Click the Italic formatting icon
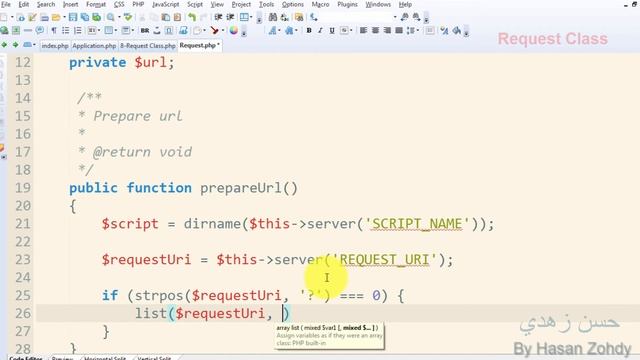 320,31
